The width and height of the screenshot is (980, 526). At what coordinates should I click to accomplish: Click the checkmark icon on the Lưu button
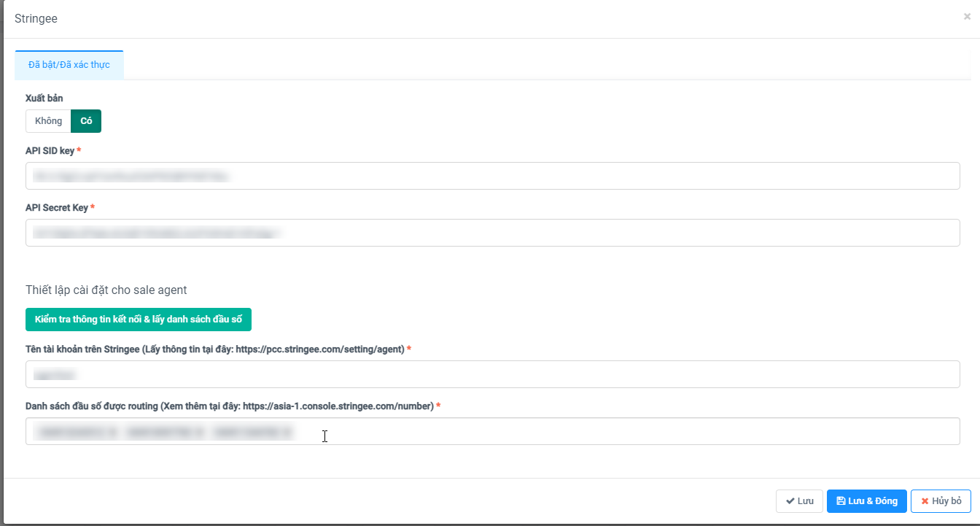coord(790,501)
